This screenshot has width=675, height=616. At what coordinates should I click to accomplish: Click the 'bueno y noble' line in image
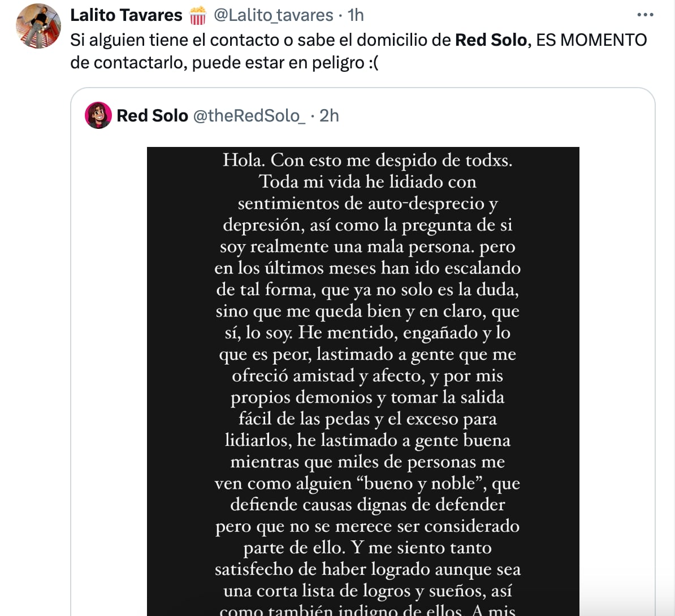[367, 484]
